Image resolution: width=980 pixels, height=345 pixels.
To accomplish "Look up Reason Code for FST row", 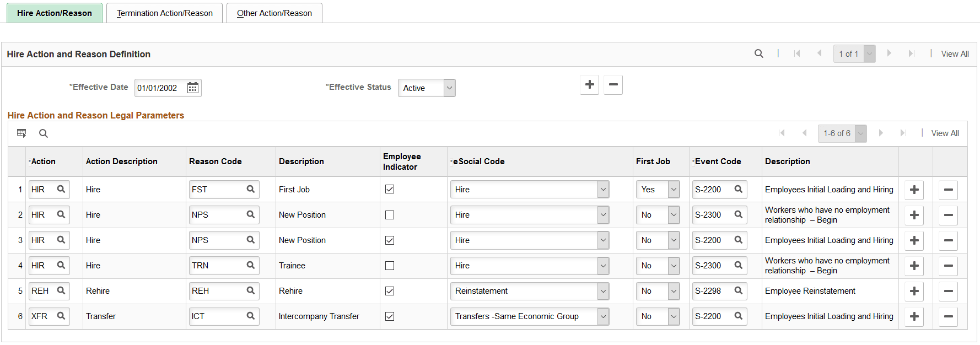I will pos(251,190).
